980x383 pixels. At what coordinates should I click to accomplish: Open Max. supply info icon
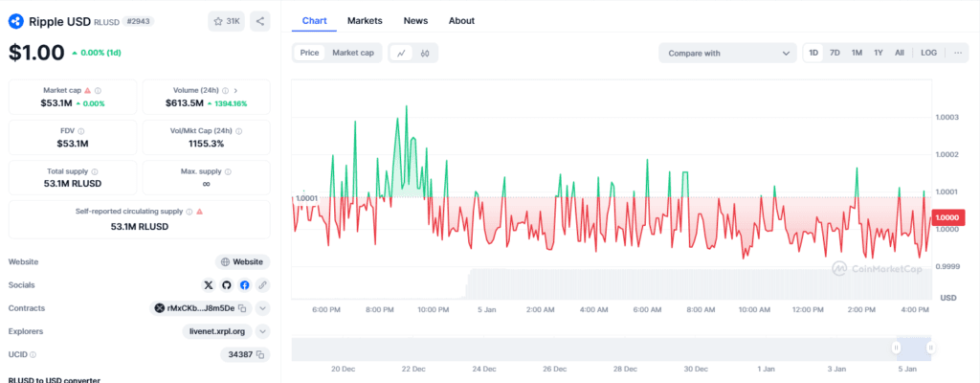pos(228,171)
